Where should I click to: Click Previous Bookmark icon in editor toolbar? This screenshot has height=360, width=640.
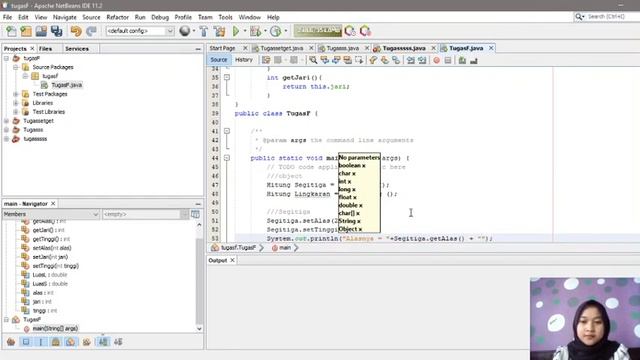tap(373, 60)
